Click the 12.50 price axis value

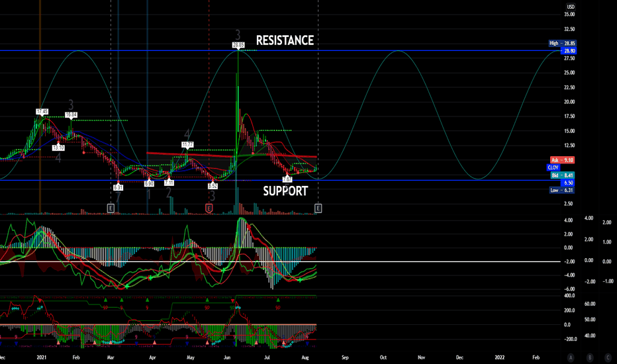click(569, 146)
